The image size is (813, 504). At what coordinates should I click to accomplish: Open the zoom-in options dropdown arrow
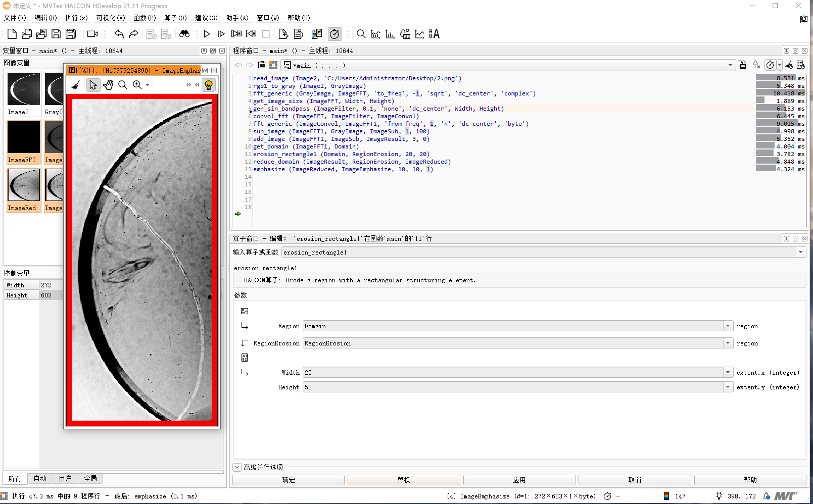(x=148, y=85)
